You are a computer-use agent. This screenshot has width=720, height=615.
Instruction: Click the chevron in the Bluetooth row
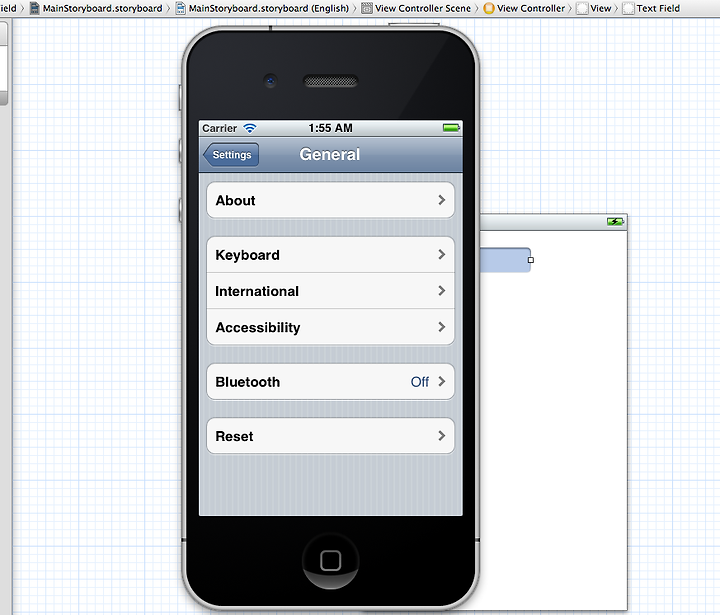[442, 381]
